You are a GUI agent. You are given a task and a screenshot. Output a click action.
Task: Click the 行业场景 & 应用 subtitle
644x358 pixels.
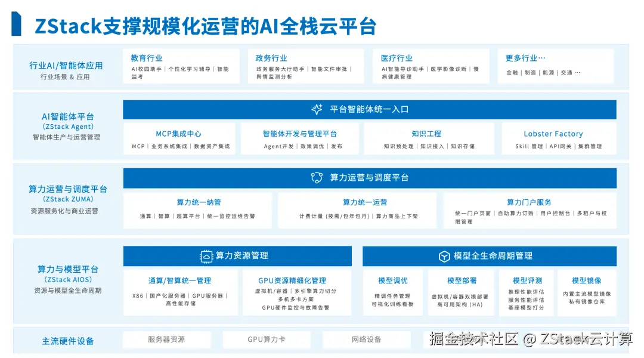[x=65, y=77]
